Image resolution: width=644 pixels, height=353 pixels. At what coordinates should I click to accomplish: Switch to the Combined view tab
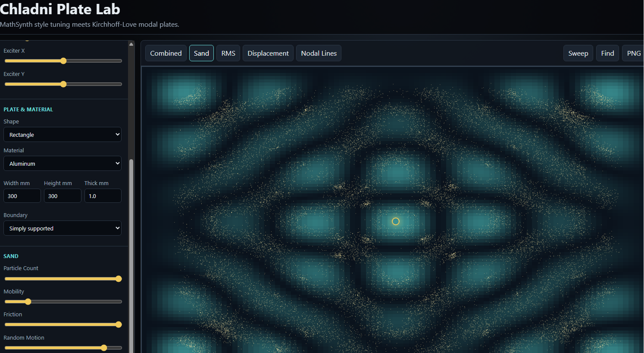coord(166,53)
